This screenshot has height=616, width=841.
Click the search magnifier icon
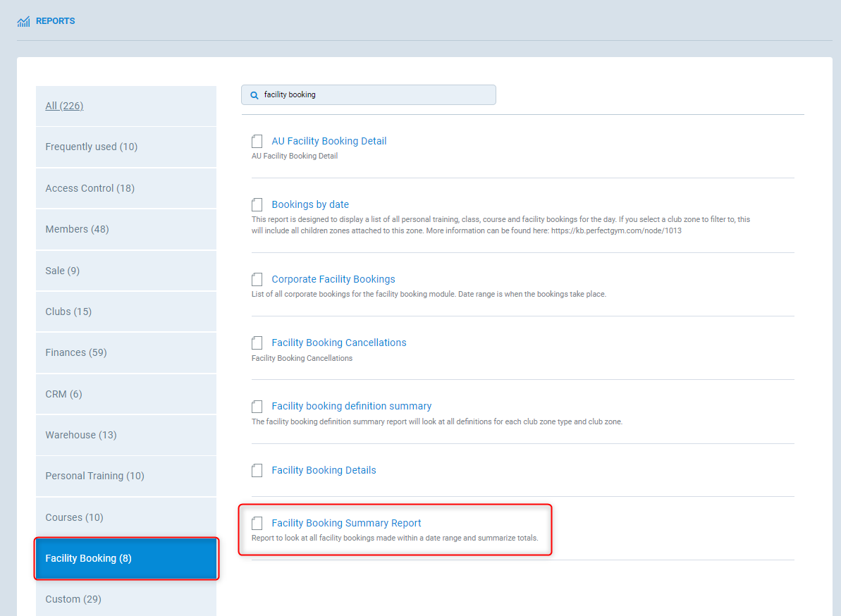254,95
